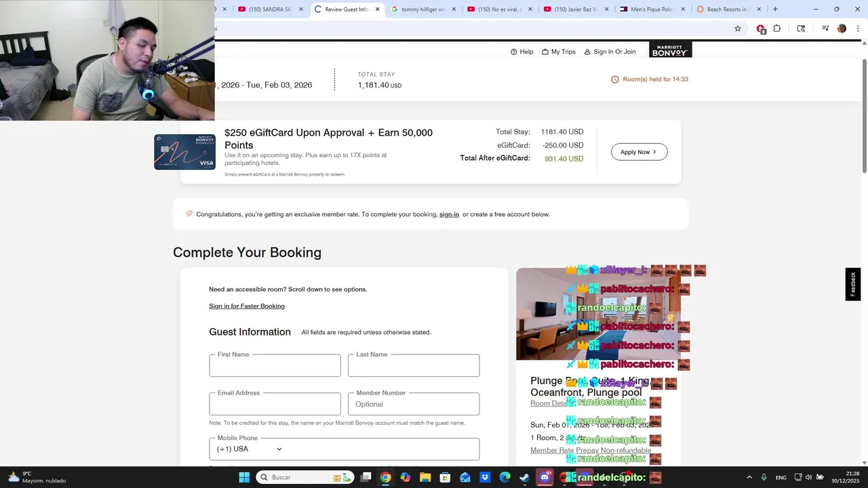
Task: Open the Help link in header
Action: (521, 52)
